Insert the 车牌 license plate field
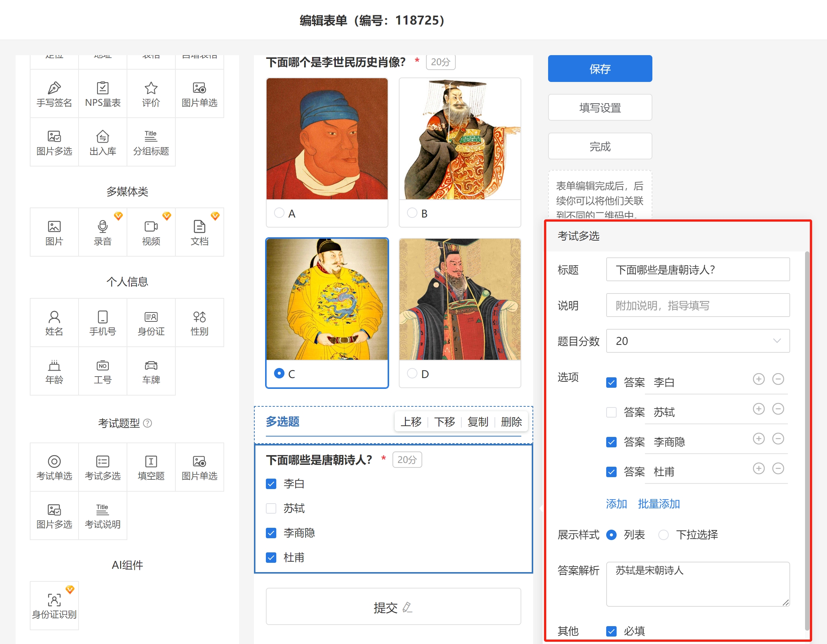This screenshot has width=827, height=644. [151, 371]
